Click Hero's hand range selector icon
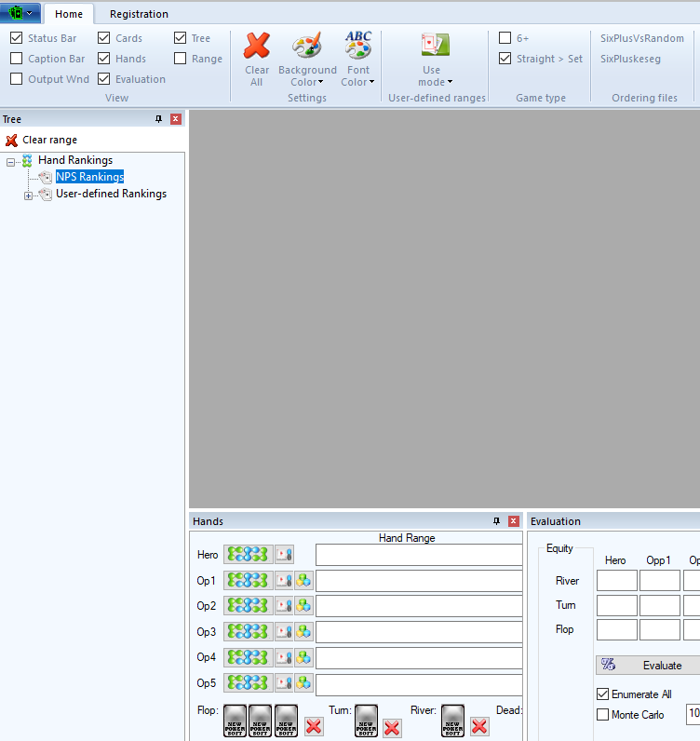Screen dimensions: 700x741 tap(249, 555)
